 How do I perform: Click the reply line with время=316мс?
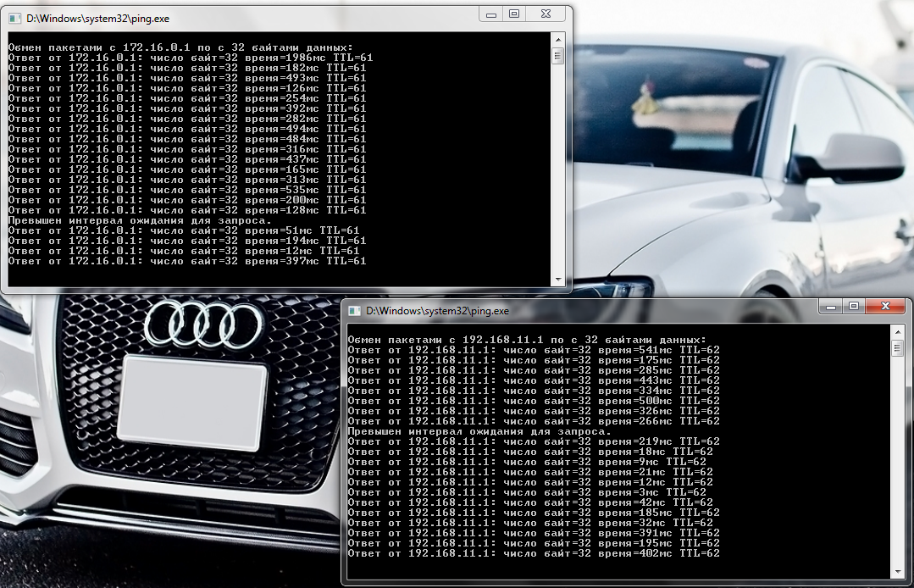pyautogui.click(x=187, y=149)
